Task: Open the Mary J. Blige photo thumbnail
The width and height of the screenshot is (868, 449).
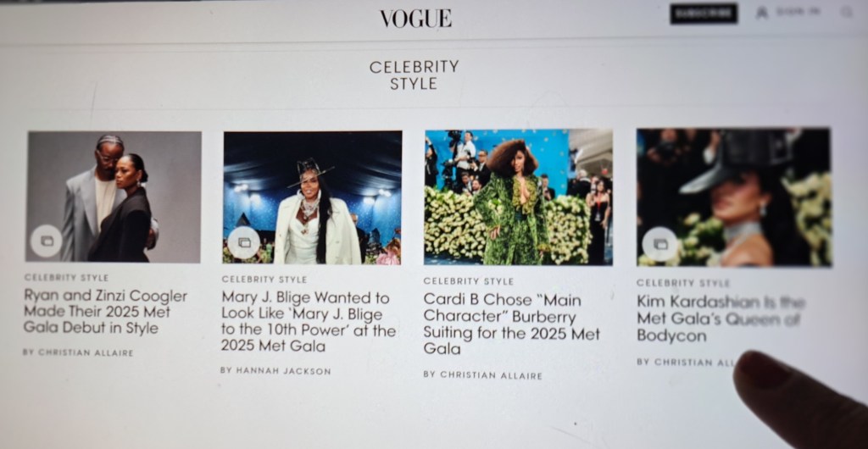Action: tap(312, 197)
